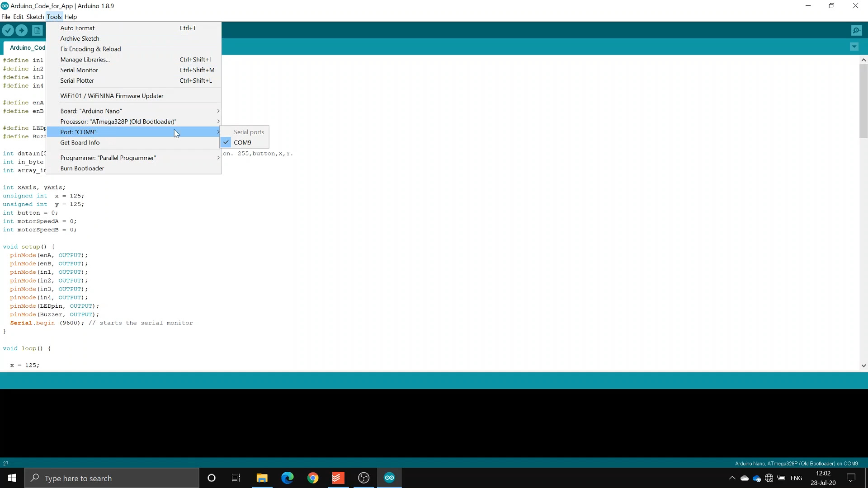Click the Verify/Compile icon in toolbar

(x=8, y=30)
